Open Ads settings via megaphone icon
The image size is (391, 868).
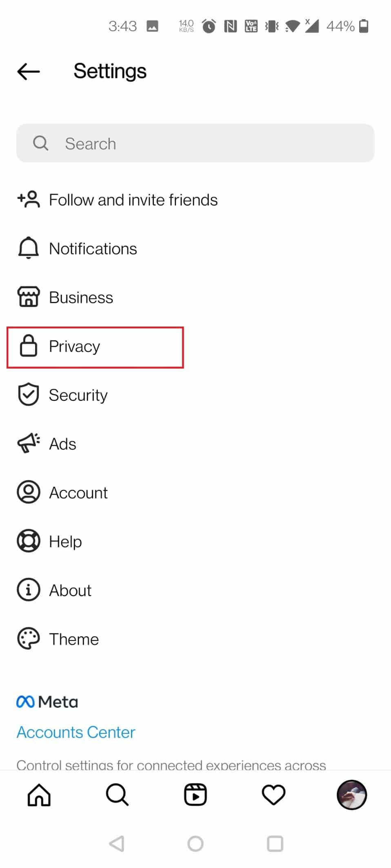coord(28,443)
